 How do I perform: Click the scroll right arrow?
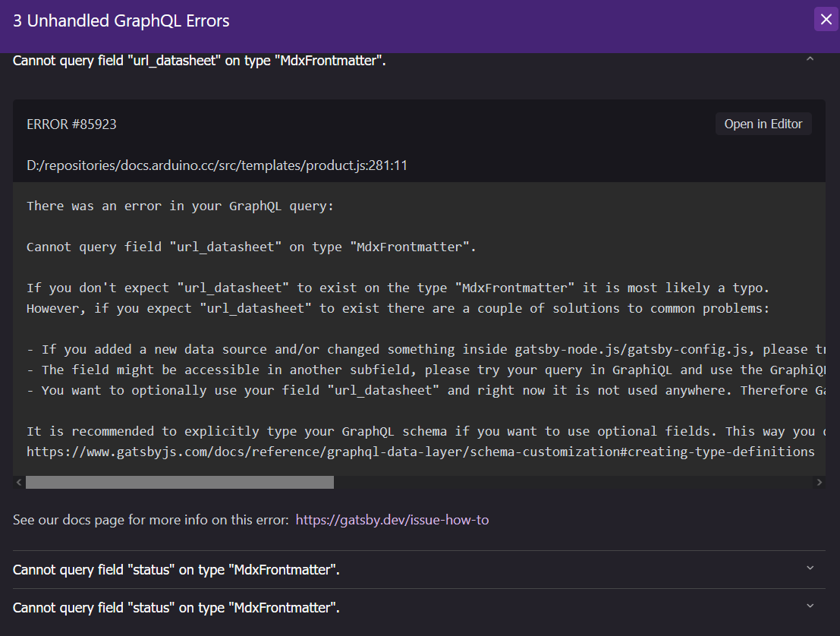[819, 482]
